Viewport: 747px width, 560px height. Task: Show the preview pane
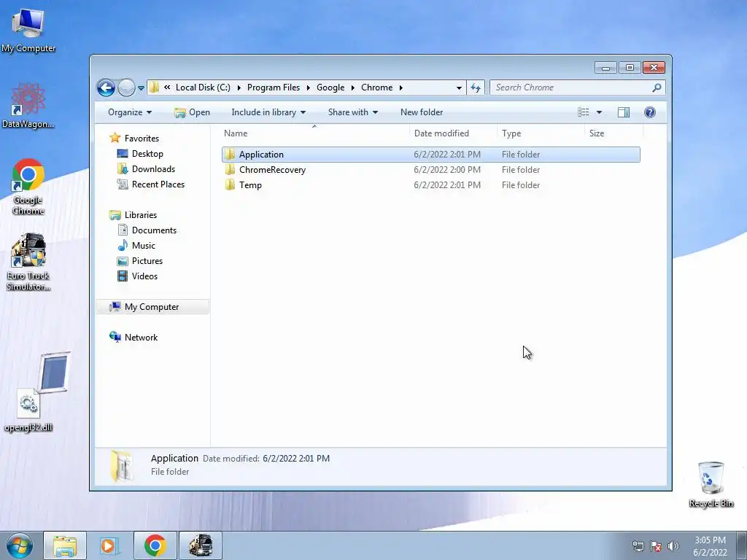623,112
